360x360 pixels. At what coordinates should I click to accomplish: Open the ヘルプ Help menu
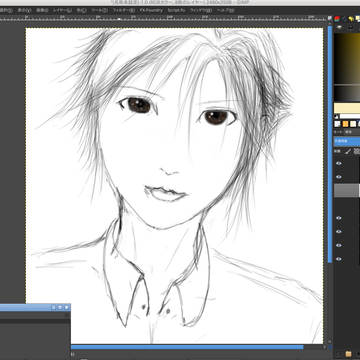[x=226, y=10]
